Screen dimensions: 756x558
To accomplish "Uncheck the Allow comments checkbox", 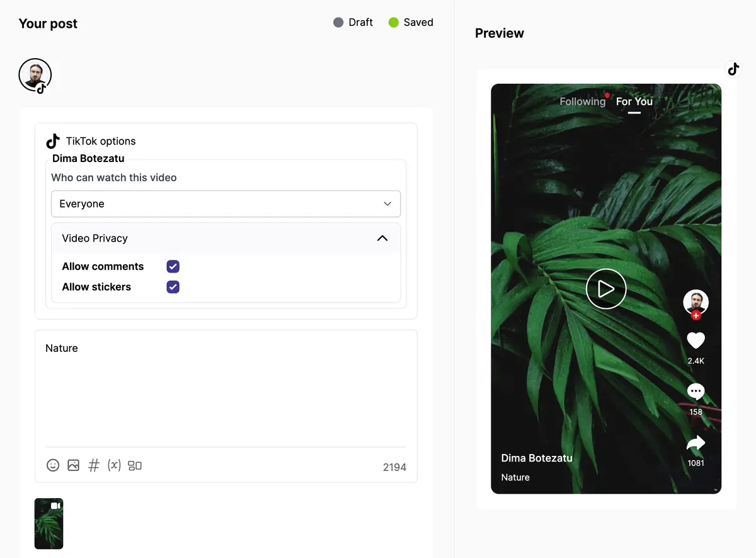I will pyautogui.click(x=173, y=266).
